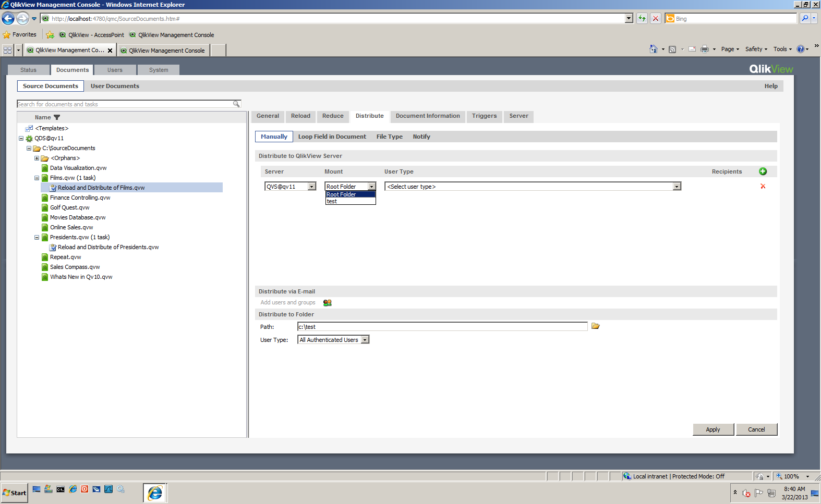Collapse the QDS@qv11 tree node
The image size is (821, 504).
pyautogui.click(x=21, y=138)
